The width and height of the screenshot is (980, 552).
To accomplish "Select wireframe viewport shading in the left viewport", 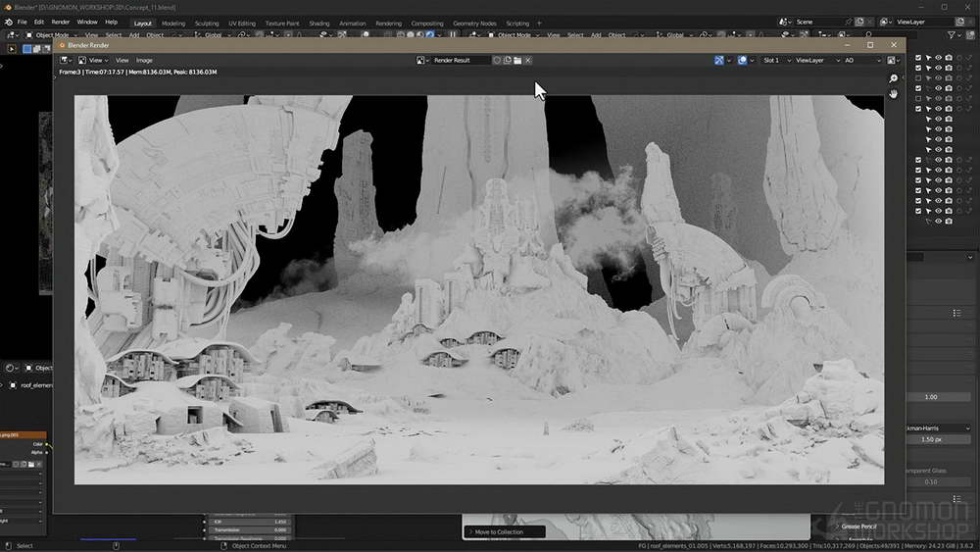I will pyautogui.click(x=401, y=35).
